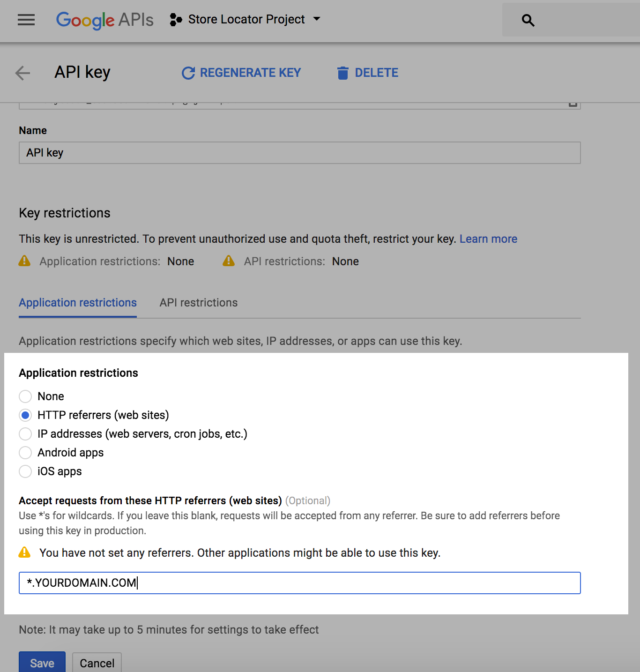Choose IP addresses restriction option
The image size is (640, 672).
25,434
